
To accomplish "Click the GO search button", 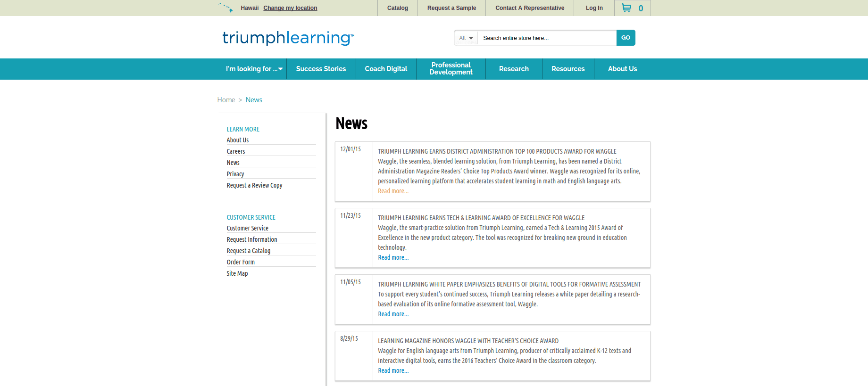I will click(626, 38).
